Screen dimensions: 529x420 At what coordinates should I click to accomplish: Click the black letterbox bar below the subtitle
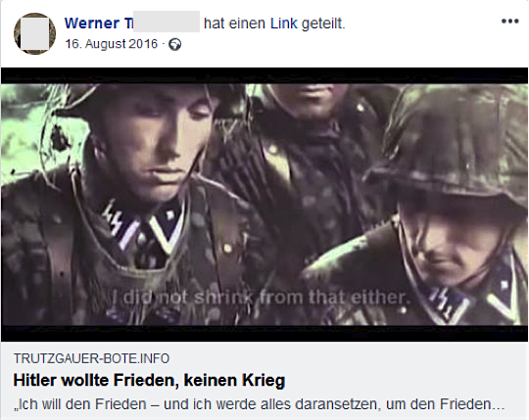coord(264,334)
